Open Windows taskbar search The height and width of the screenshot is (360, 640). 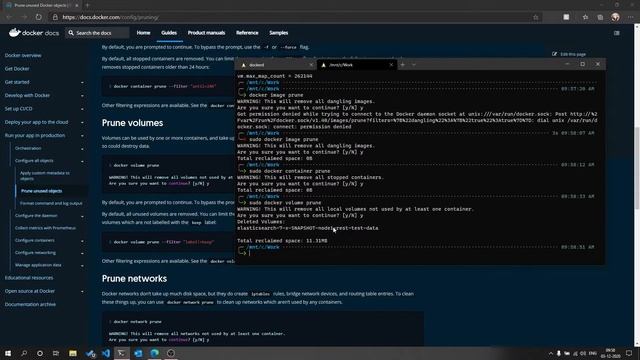24,353
